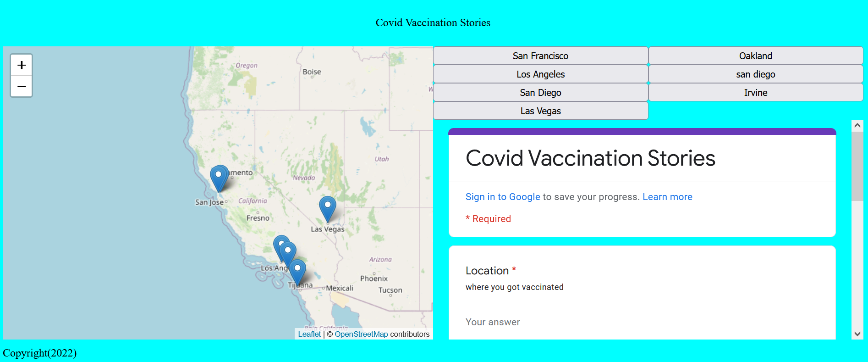868x362 pixels.
Task: Select the Las Vegas location button
Action: coord(540,111)
